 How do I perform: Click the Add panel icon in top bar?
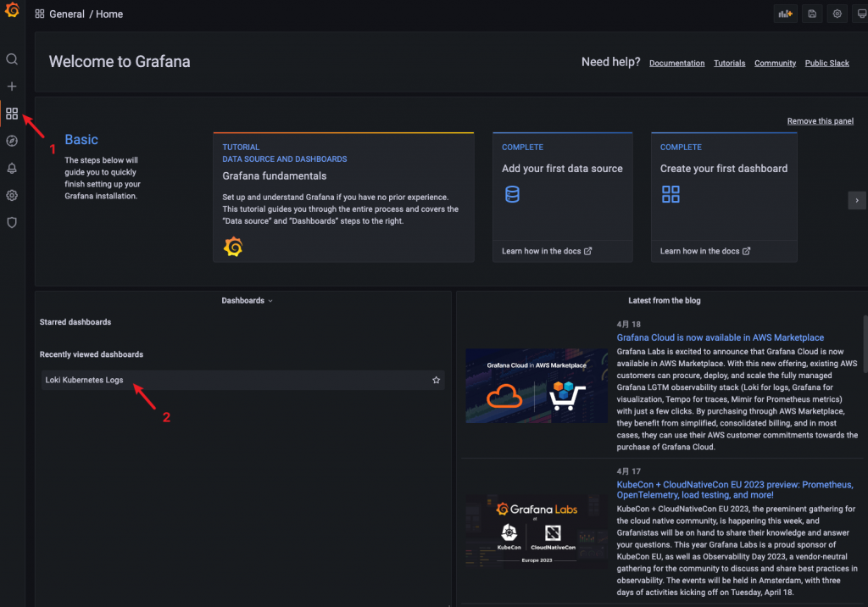point(785,14)
